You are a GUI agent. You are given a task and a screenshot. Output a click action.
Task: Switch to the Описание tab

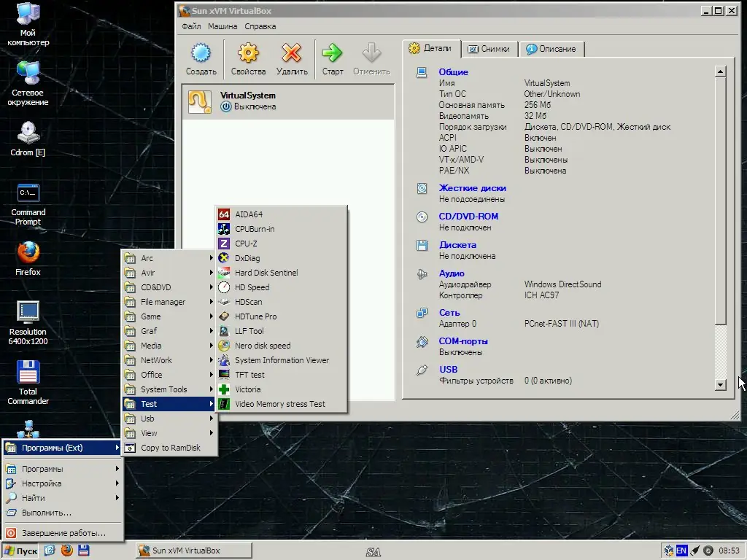pyautogui.click(x=551, y=49)
